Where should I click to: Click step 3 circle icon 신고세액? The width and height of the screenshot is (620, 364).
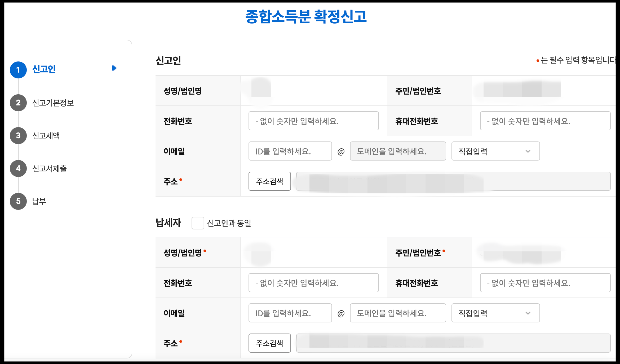[x=18, y=135]
